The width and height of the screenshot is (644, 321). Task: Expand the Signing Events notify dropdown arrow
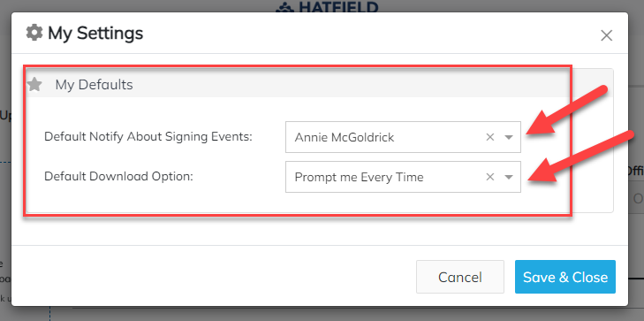[509, 138]
